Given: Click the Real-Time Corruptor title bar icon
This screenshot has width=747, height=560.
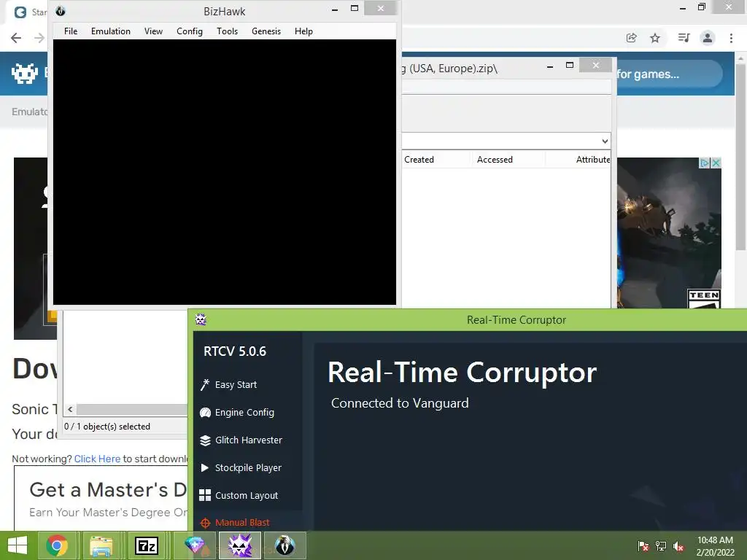Looking at the screenshot, I should pyautogui.click(x=201, y=319).
